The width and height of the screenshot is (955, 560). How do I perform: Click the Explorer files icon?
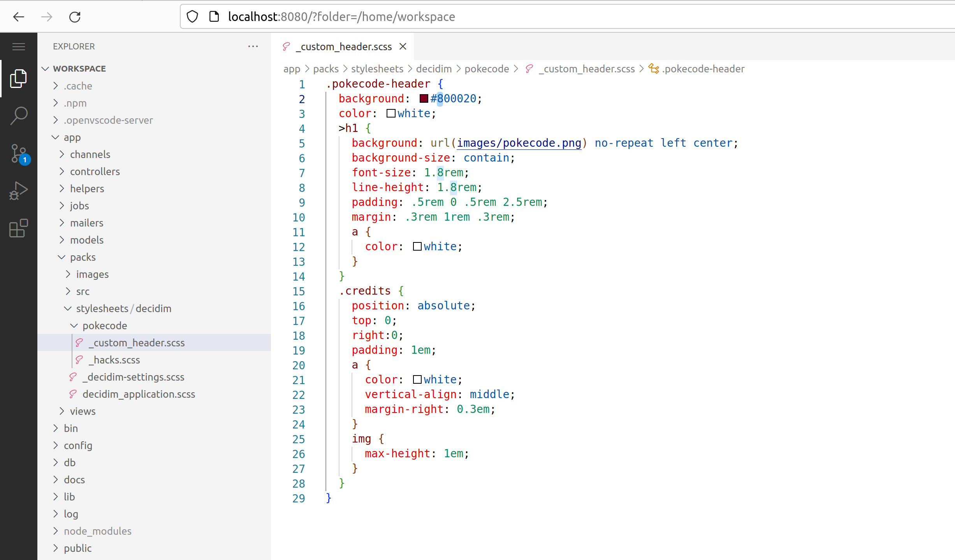pyautogui.click(x=19, y=79)
